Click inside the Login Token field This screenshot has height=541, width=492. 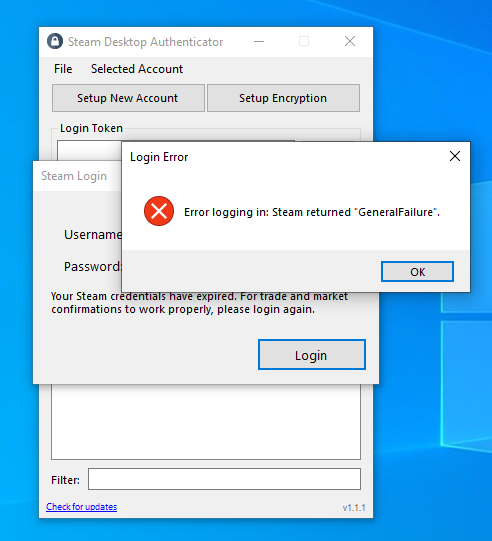tap(89, 150)
